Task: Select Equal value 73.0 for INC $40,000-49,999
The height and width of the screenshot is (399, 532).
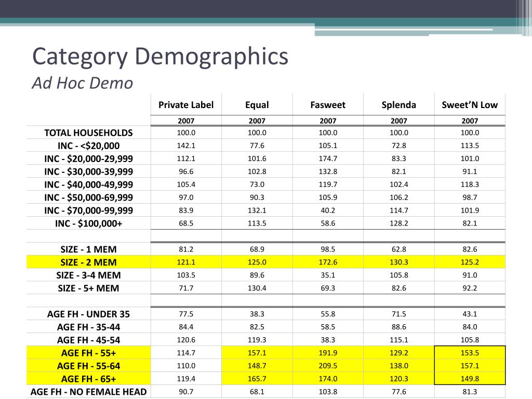Action: pos(257,184)
